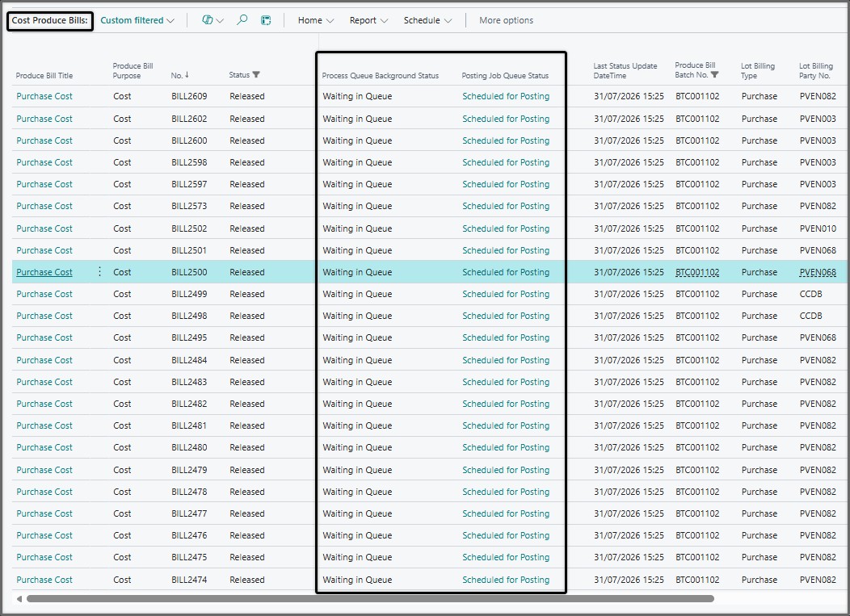This screenshot has width=850, height=616.
Task: Click Scheduled for Posting on BILL2600 row
Action: (x=506, y=140)
